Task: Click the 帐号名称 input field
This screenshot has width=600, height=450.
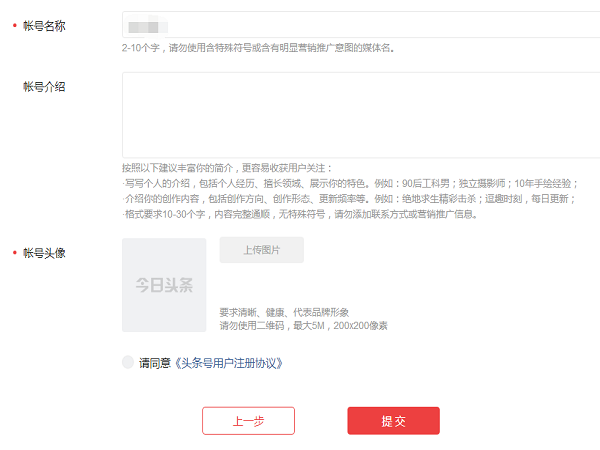Action: click(x=361, y=25)
